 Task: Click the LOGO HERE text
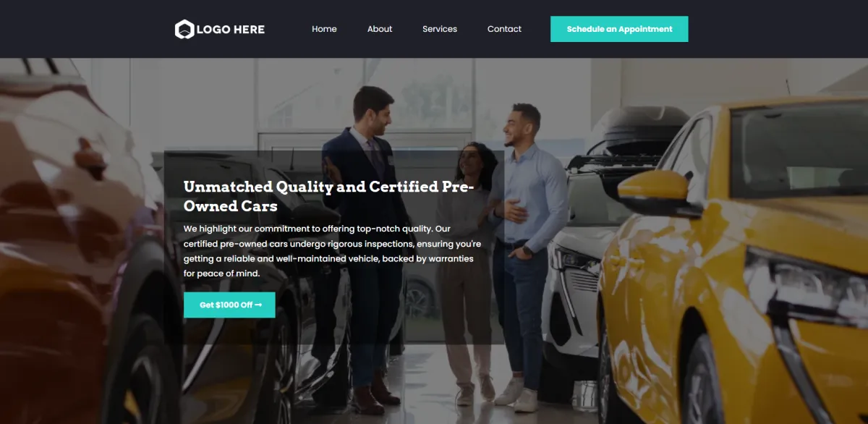tap(231, 30)
